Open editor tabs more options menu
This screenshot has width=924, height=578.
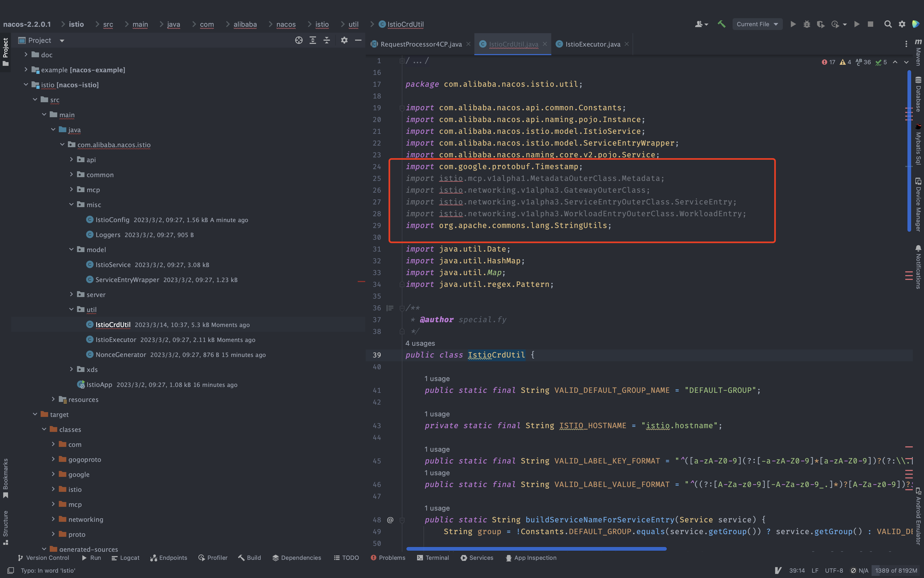906,44
